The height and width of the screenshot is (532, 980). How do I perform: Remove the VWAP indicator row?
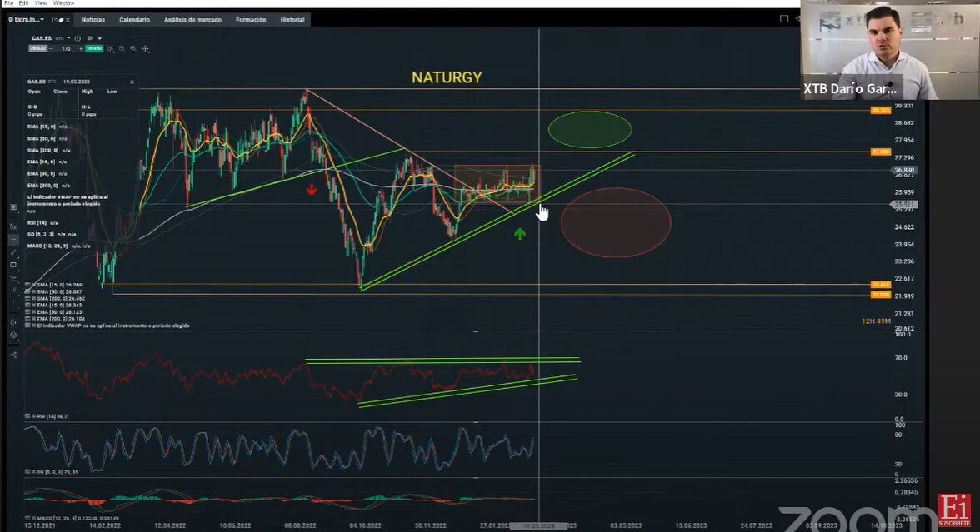33,326
